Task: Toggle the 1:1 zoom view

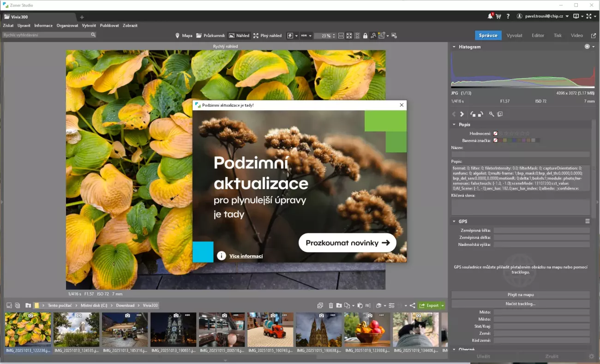Action: pos(341,36)
